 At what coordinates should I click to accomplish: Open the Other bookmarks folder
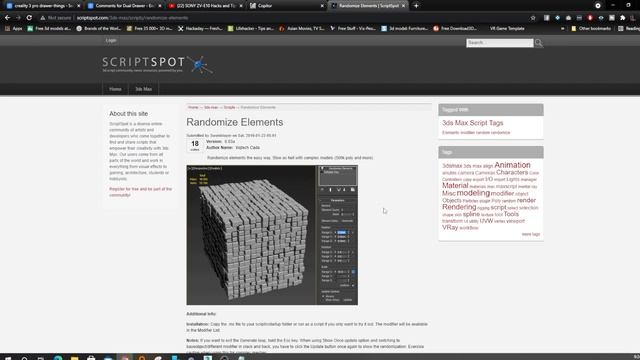coord(591,29)
